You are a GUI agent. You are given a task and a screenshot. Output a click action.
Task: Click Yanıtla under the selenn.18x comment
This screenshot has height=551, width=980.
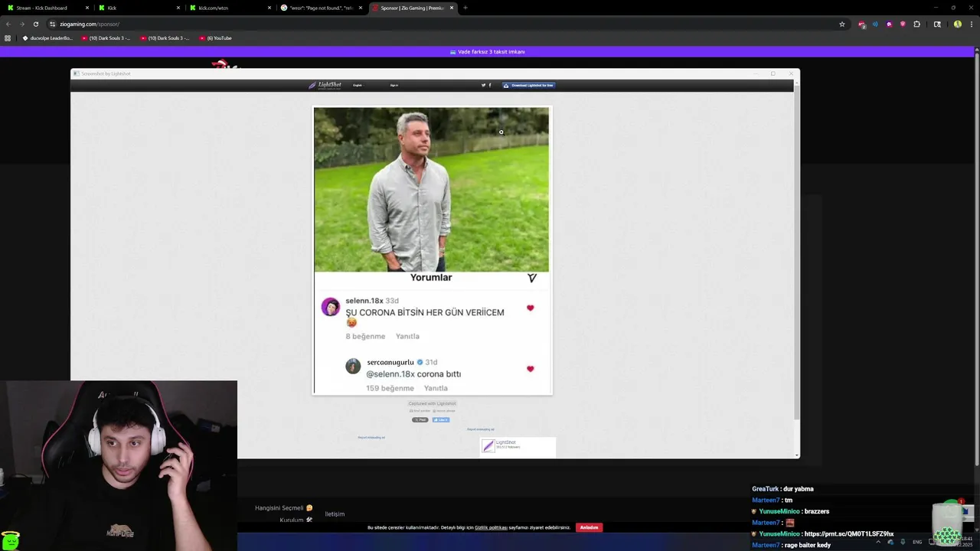coord(407,336)
